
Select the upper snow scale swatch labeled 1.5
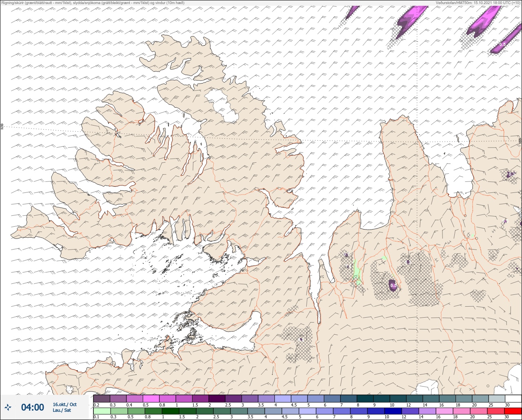coord(200,398)
